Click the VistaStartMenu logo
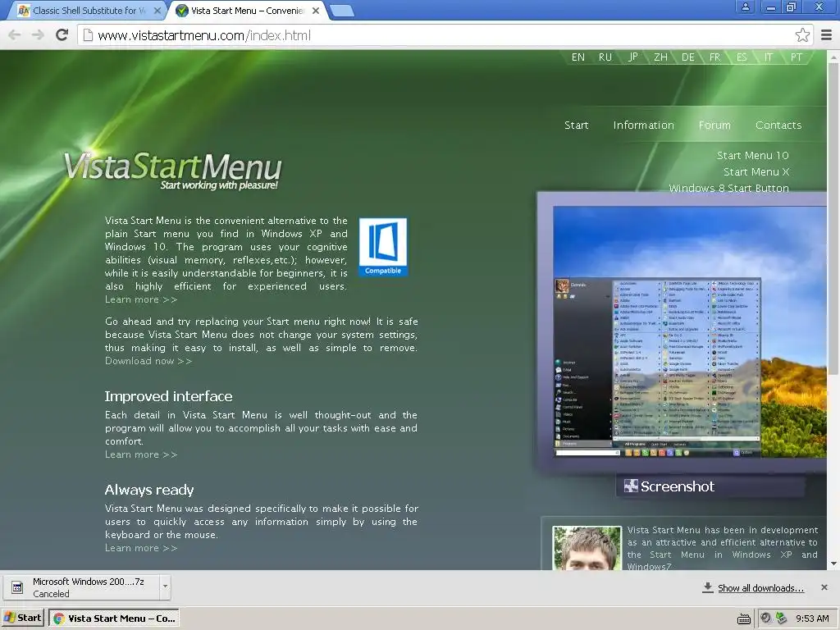Viewport: 840px width, 630px height. point(172,171)
